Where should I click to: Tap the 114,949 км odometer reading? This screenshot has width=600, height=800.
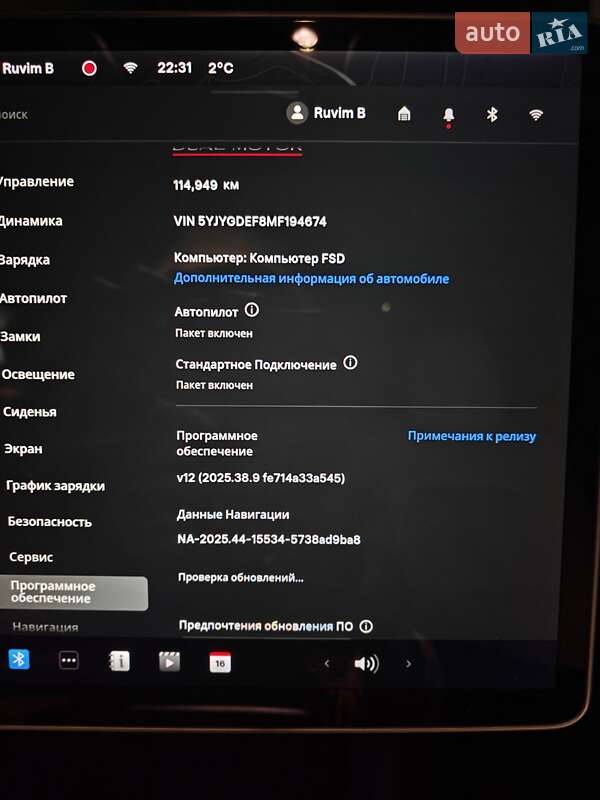coord(206,185)
